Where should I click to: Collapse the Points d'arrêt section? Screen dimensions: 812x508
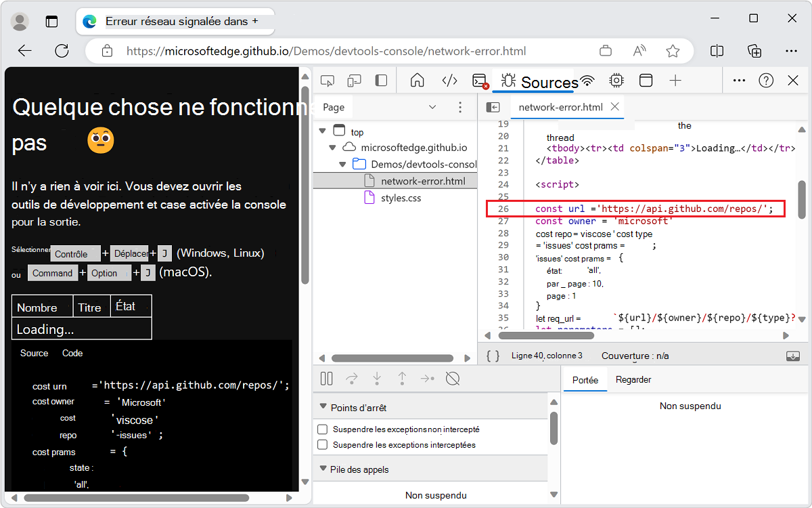[x=323, y=406]
